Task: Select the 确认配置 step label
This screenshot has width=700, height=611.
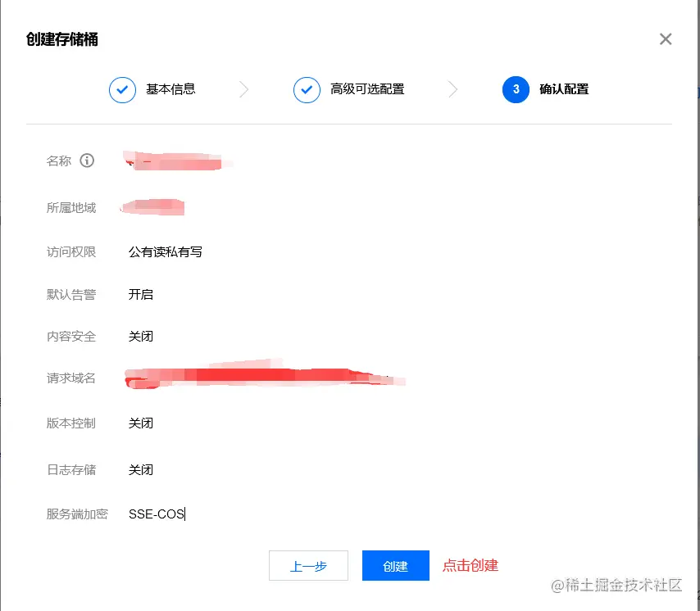Action: click(x=564, y=89)
